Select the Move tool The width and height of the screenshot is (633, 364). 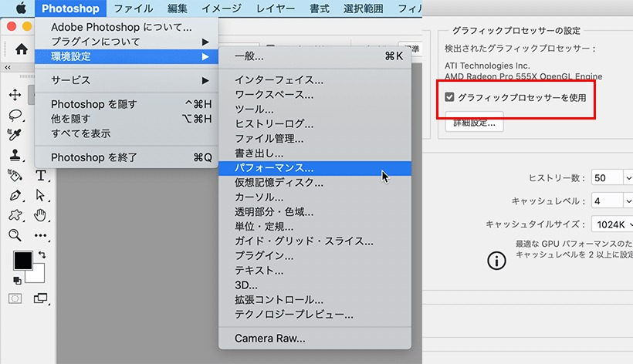[15, 95]
